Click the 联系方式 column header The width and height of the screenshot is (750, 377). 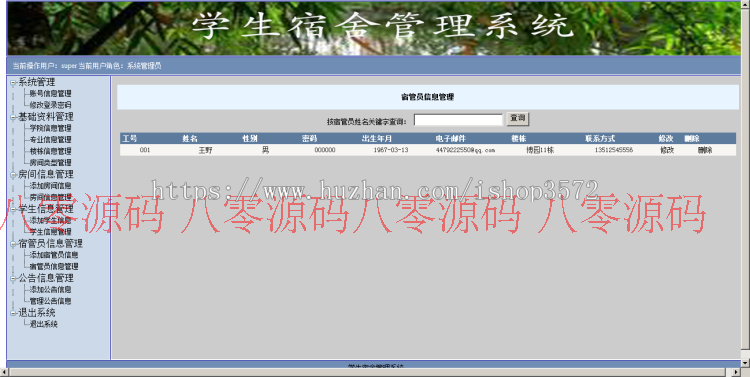pyautogui.click(x=600, y=139)
